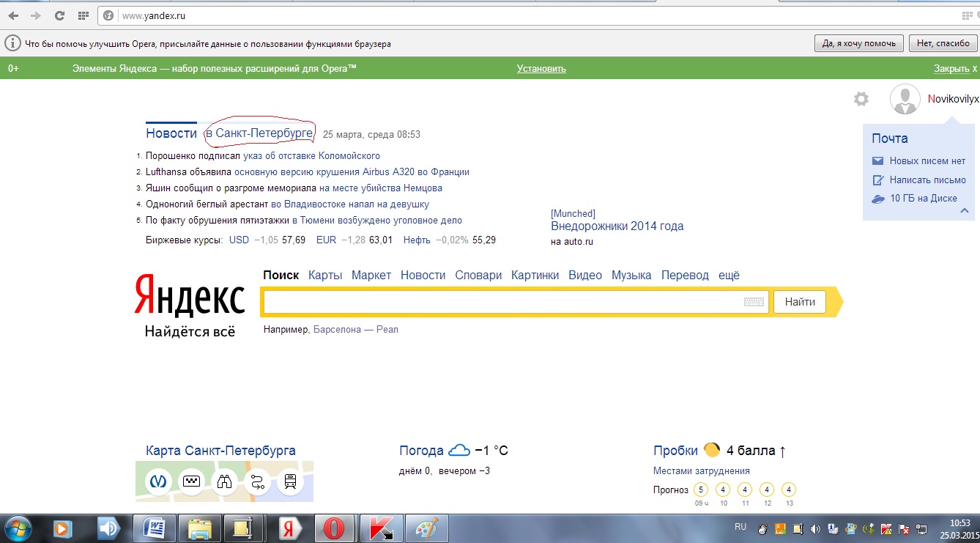Image resolution: width=980 pixels, height=543 pixels.
Task: Expand the ещё services menu
Action: click(x=729, y=276)
